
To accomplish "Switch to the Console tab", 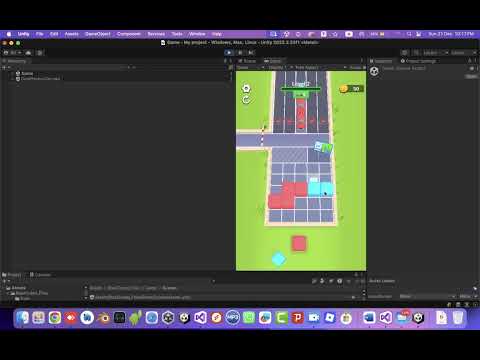I will [40, 275].
